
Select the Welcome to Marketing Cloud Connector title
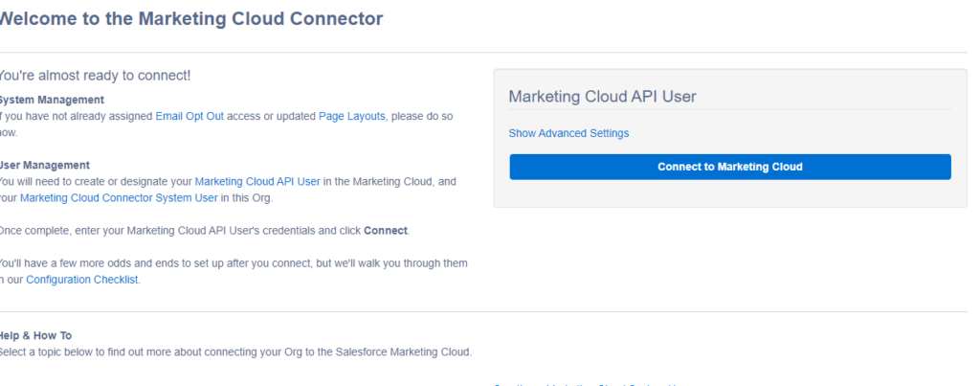(x=189, y=18)
